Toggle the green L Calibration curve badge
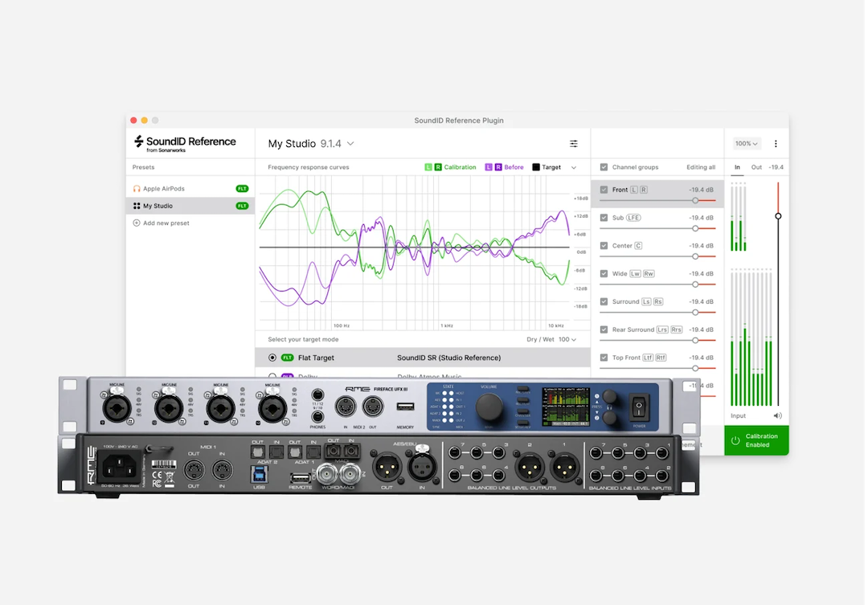Image resolution: width=868 pixels, height=605 pixels. 428,167
